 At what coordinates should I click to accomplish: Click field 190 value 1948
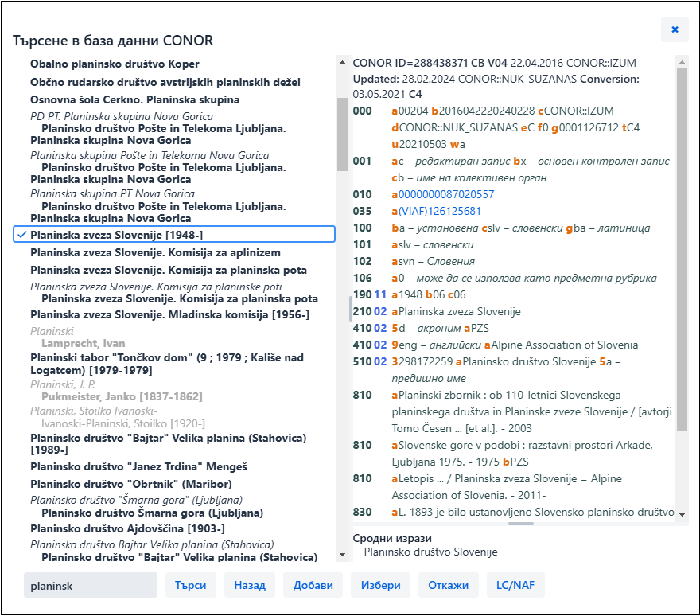tap(410, 294)
